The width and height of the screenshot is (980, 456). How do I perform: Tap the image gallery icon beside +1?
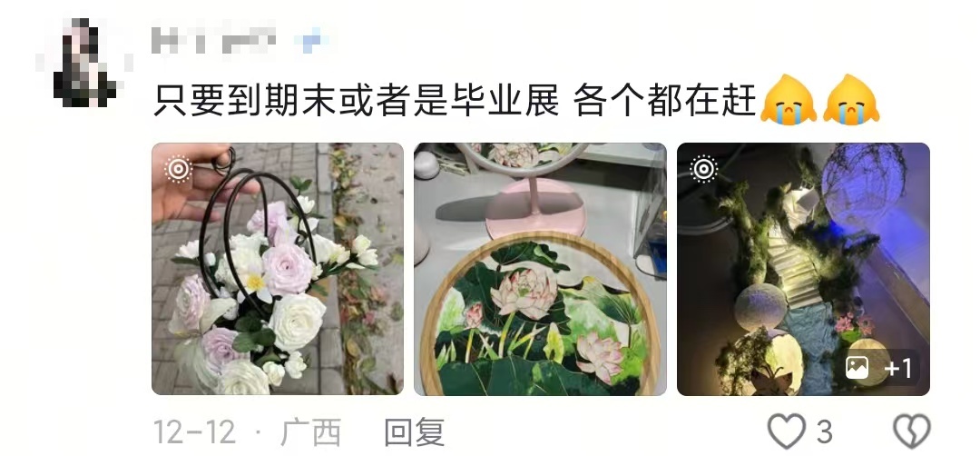857,368
